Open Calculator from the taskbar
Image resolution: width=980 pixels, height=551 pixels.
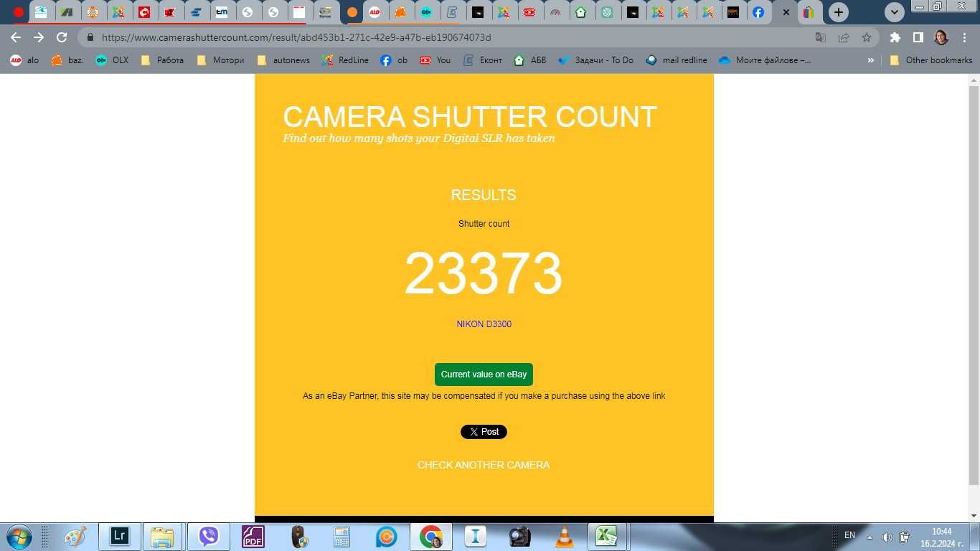(341, 537)
